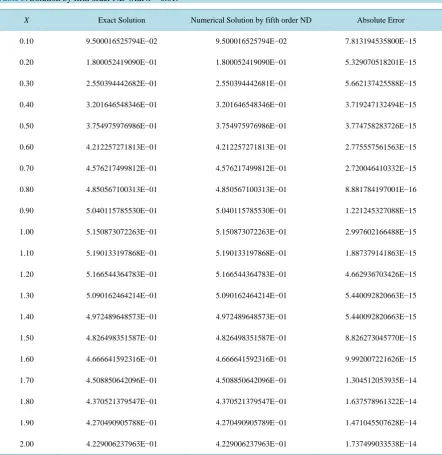This screenshot has width=442, height=455.
Task: Select X value 0.50
Action: 26,126
